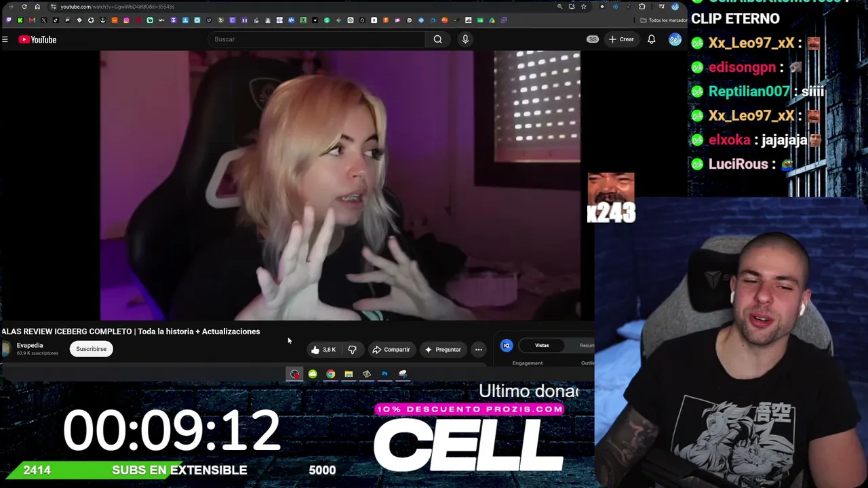This screenshot has width=868, height=488.
Task: Bookmark this page with the star
Action: (583, 7)
